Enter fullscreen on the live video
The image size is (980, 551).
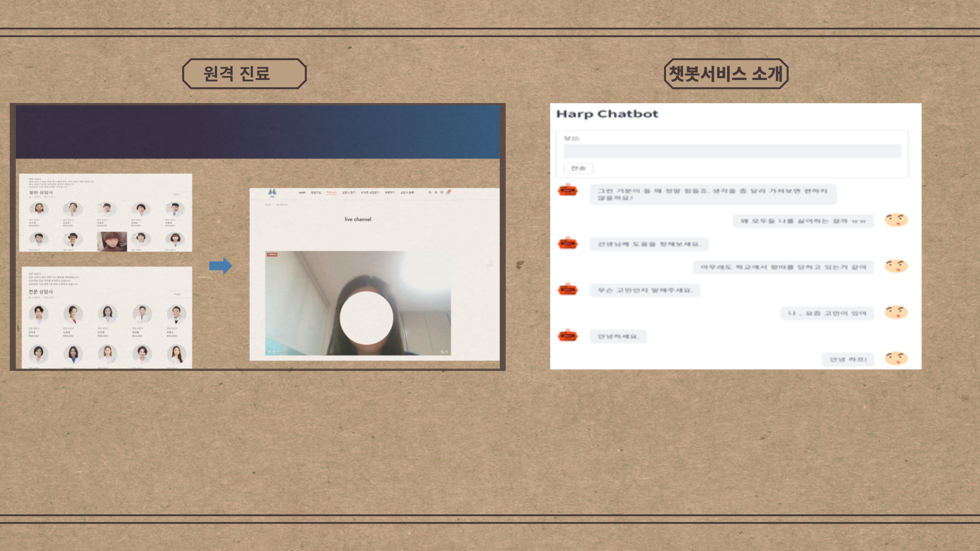coord(447,352)
